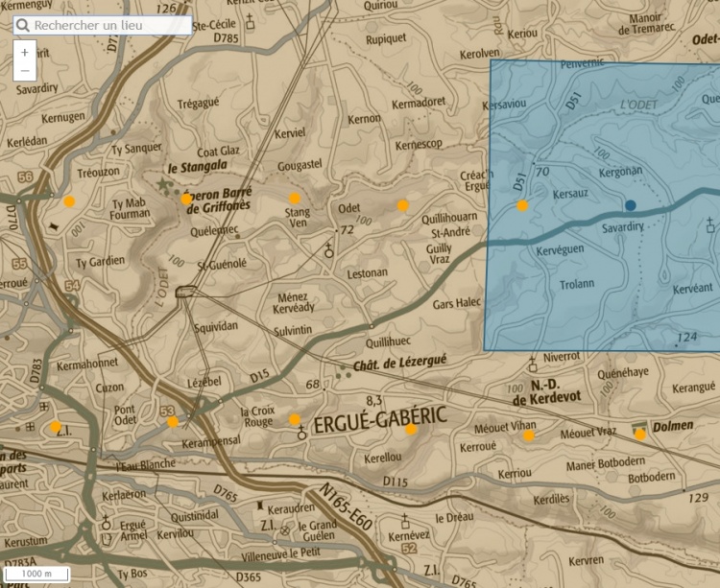720x588 pixels.
Task: Click the orange marker near Kersauz
Action: (x=522, y=205)
